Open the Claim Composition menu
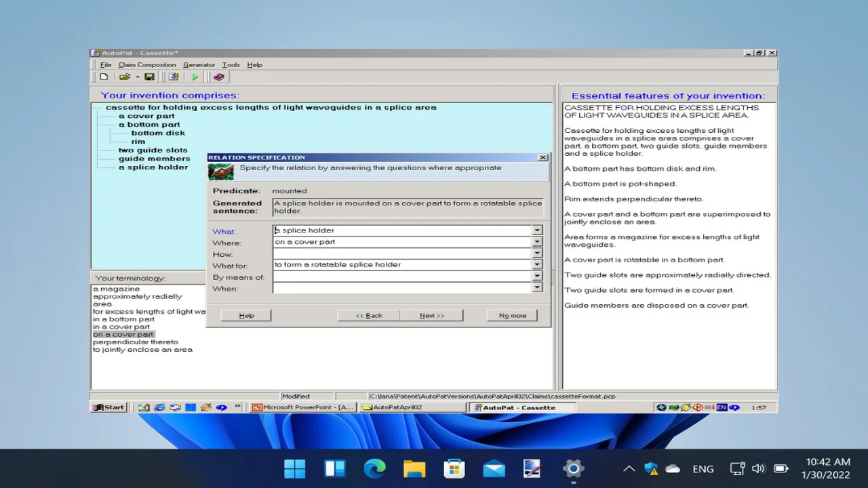The height and width of the screenshot is (488, 868). [147, 65]
